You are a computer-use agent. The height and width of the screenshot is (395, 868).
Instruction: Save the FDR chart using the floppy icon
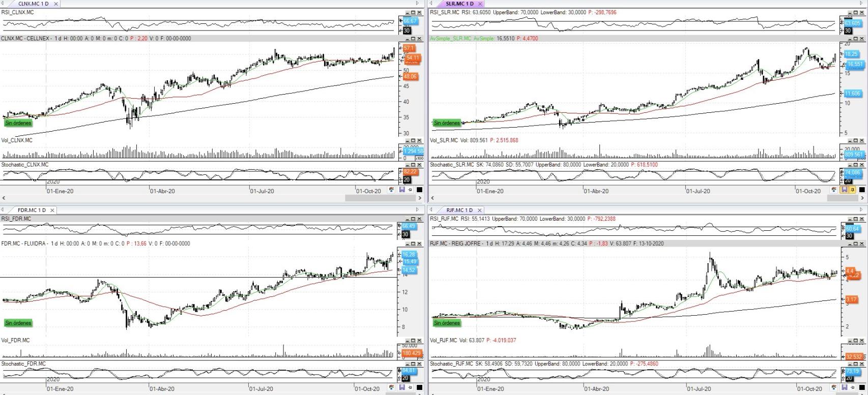pyautogui.click(x=402, y=388)
